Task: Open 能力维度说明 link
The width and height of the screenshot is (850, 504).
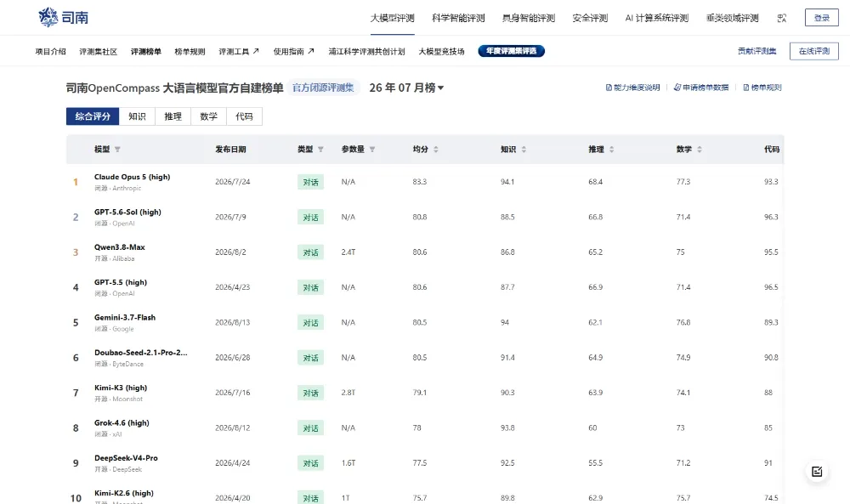Action: (632, 88)
